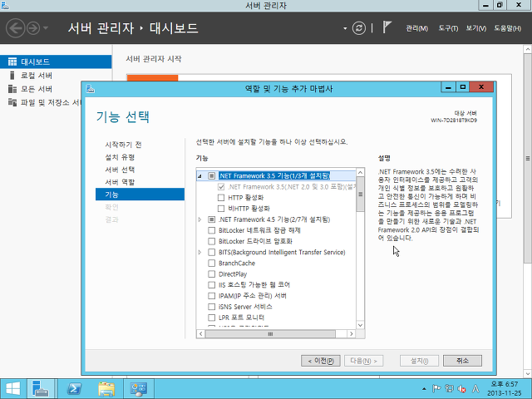Expand the .NET Framework 4.5 기능 node
Screen dimensions: 532x399
[x=199, y=219]
